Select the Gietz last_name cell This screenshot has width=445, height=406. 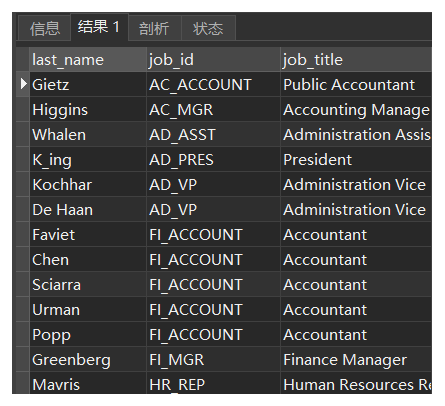coord(88,84)
